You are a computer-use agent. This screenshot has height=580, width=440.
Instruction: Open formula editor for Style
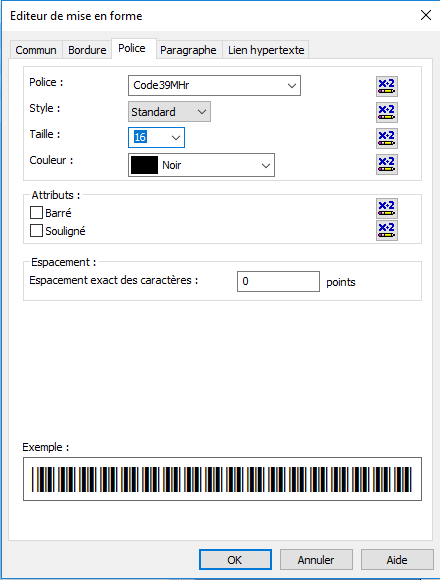387,112
